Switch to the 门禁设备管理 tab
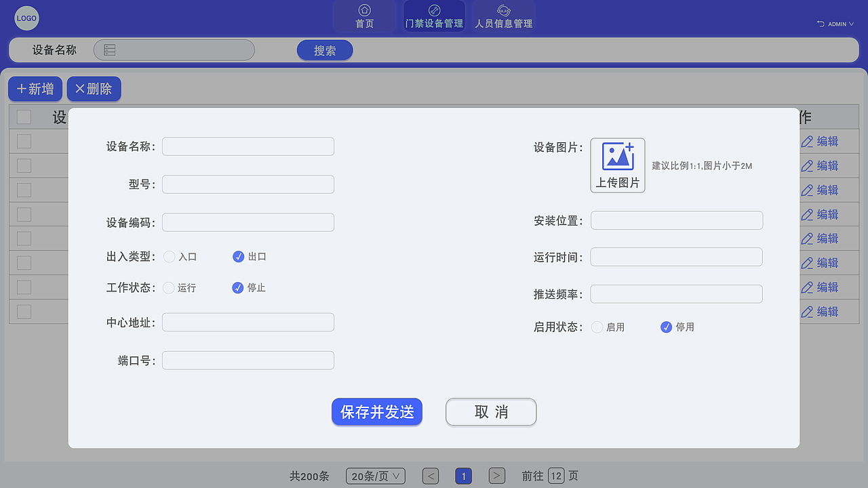The width and height of the screenshot is (868, 488). [x=434, y=16]
